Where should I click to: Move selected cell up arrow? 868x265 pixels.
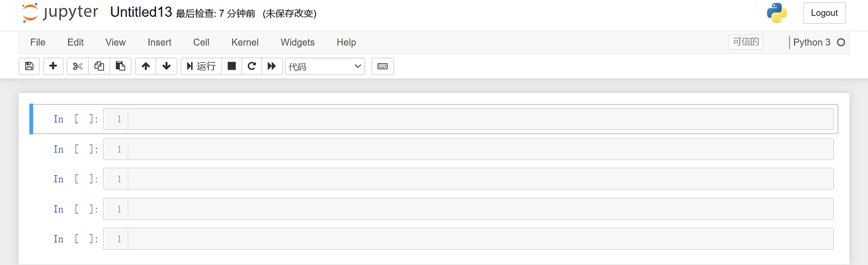point(146,66)
